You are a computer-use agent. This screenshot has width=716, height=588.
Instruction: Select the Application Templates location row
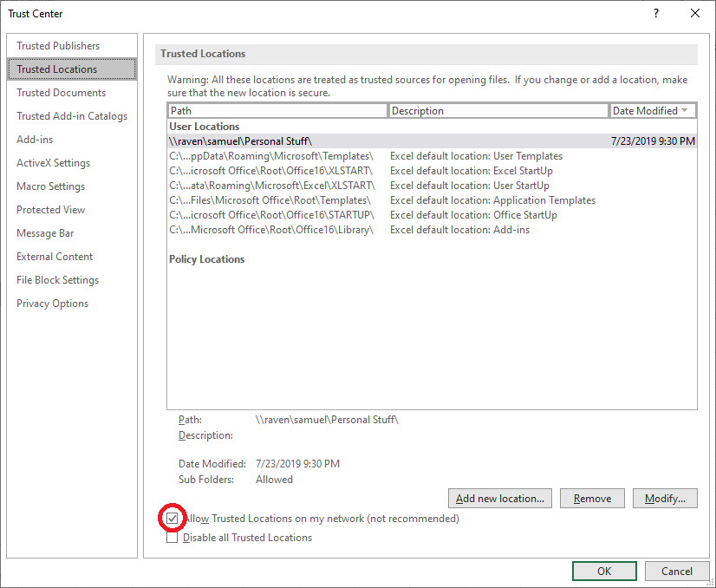tap(432, 200)
